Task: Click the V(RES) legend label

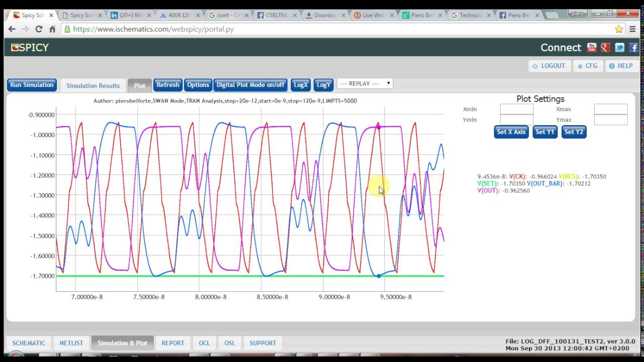Action: (569, 177)
